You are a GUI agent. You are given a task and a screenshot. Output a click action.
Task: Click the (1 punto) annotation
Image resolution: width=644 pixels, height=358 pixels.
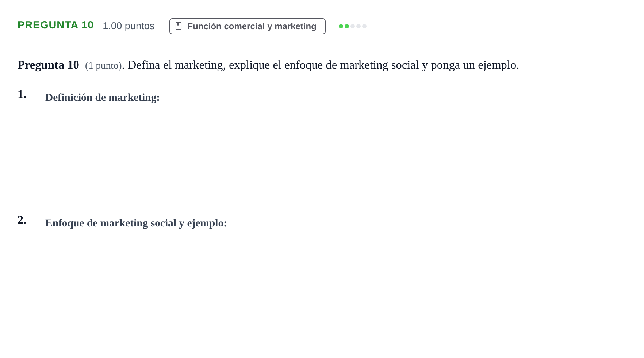(x=104, y=66)
